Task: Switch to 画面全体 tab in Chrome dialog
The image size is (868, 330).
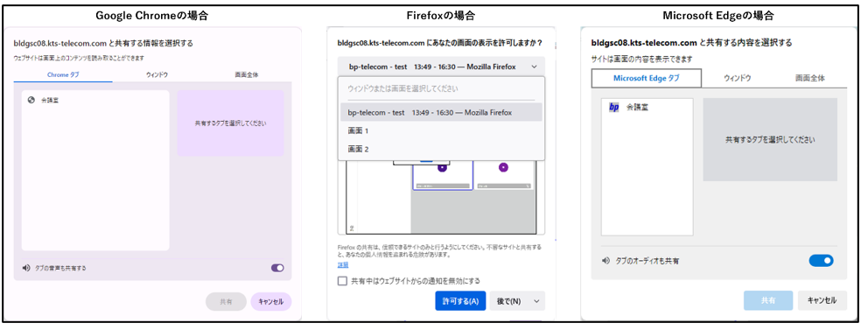Action: 247,74
